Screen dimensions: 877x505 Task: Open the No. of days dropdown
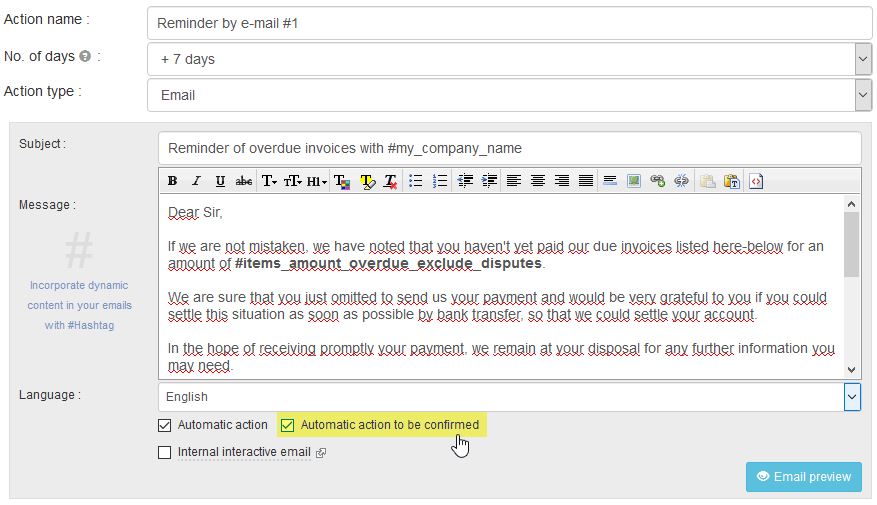click(x=863, y=59)
